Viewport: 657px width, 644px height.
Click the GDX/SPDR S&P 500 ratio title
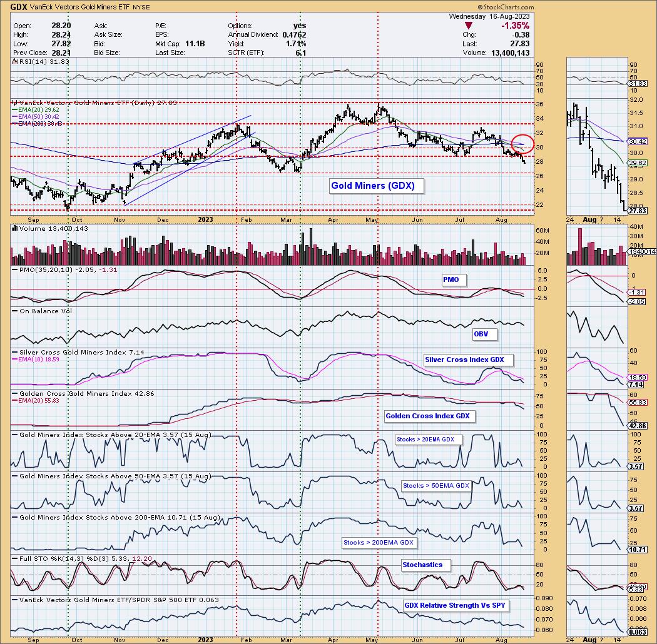[x=116, y=600]
